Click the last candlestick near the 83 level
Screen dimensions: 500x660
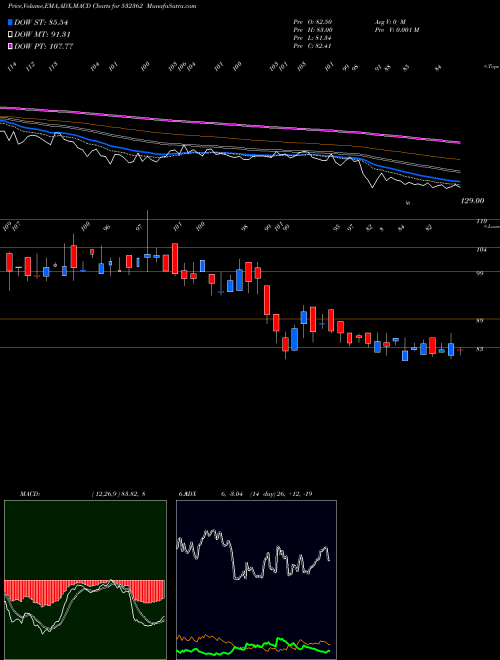click(x=460, y=351)
